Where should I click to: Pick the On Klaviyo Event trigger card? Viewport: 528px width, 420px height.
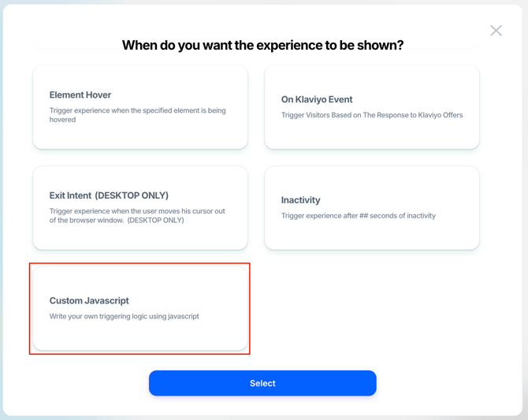click(x=372, y=107)
